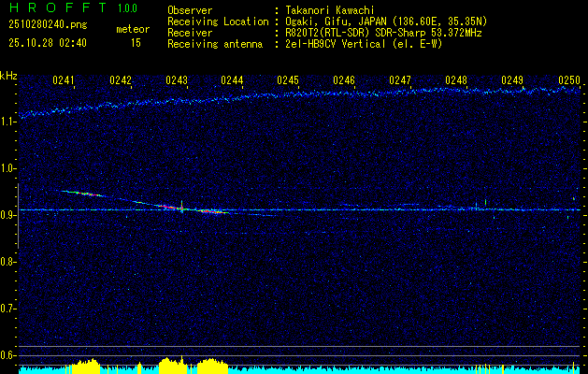Click the 0.6 frequency axis label

click(8, 354)
